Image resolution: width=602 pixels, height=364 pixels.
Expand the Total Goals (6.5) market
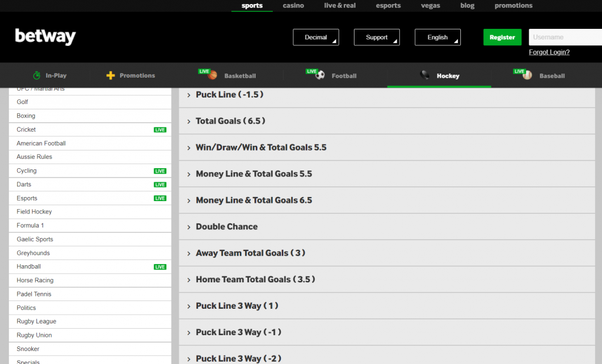point(387,121)
